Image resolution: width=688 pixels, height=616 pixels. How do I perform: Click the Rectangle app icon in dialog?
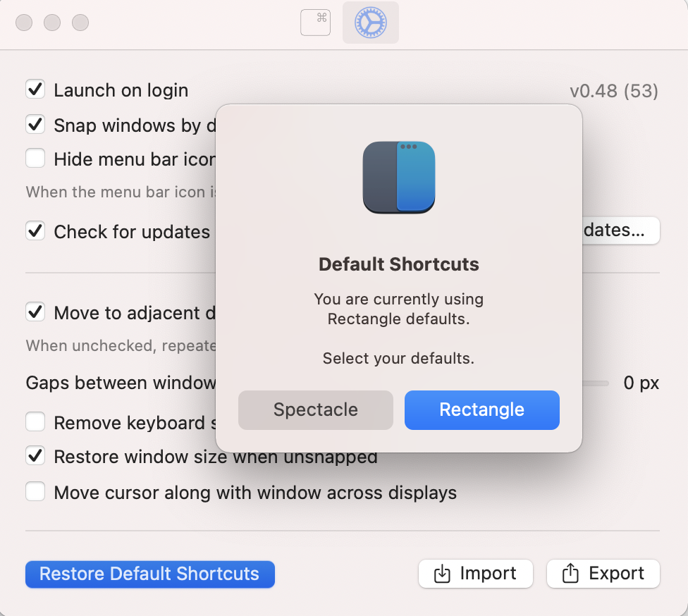(399, 177)
